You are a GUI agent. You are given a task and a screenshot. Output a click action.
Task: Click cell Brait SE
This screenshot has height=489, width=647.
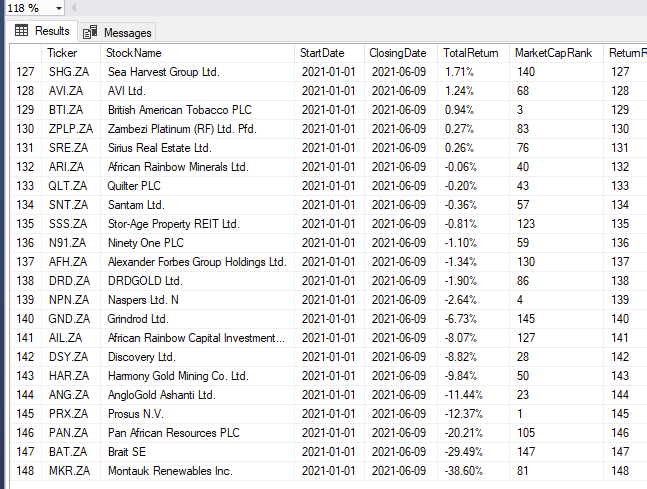click(198, 452)
